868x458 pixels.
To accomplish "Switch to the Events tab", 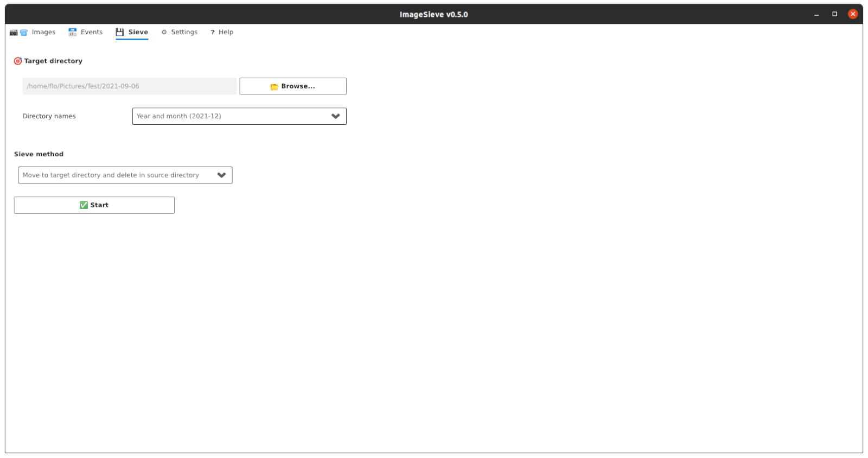I will tap(85, 32).
